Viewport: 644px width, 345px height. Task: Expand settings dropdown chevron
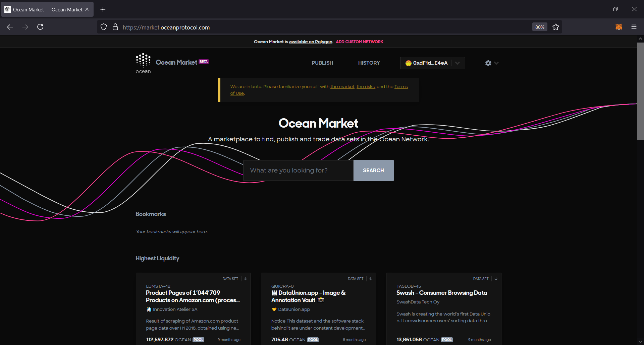pyautogui.click(x=496, y=63)
